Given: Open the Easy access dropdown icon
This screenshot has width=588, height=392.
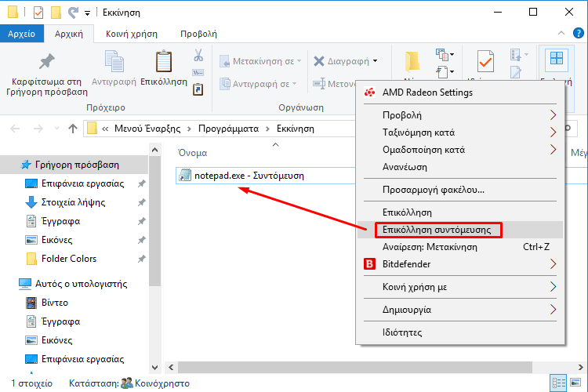Looking at the screenshot, I should (x=445, y=71).
